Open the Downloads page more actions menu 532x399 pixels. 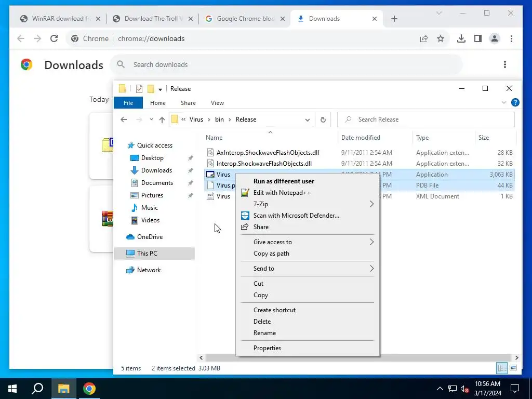click(x=505, y=64)
